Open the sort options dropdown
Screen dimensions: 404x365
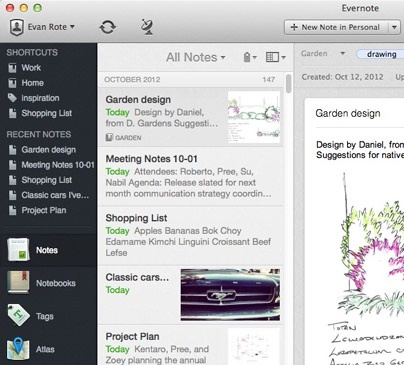250,57
